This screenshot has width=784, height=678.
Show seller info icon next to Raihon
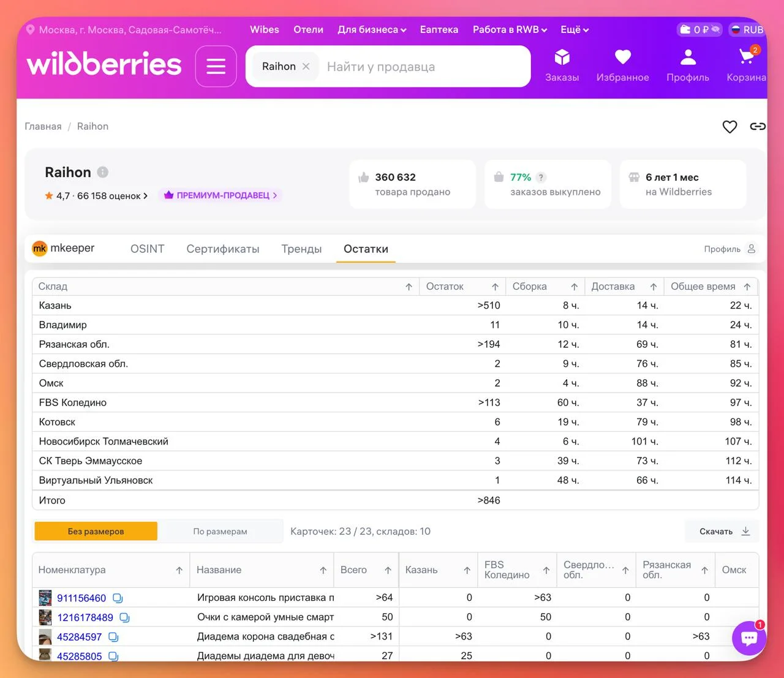[103, 172]
